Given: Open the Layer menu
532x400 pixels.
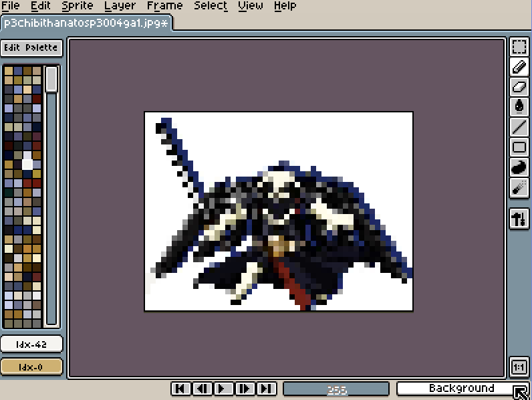Looking at the screenshot, I should coord(120,6).
